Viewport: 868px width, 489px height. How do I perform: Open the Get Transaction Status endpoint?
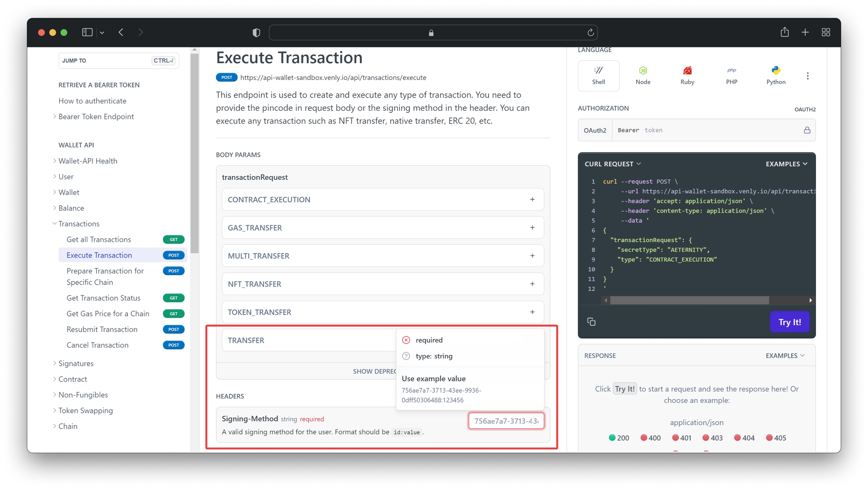(x=103, y=298)
